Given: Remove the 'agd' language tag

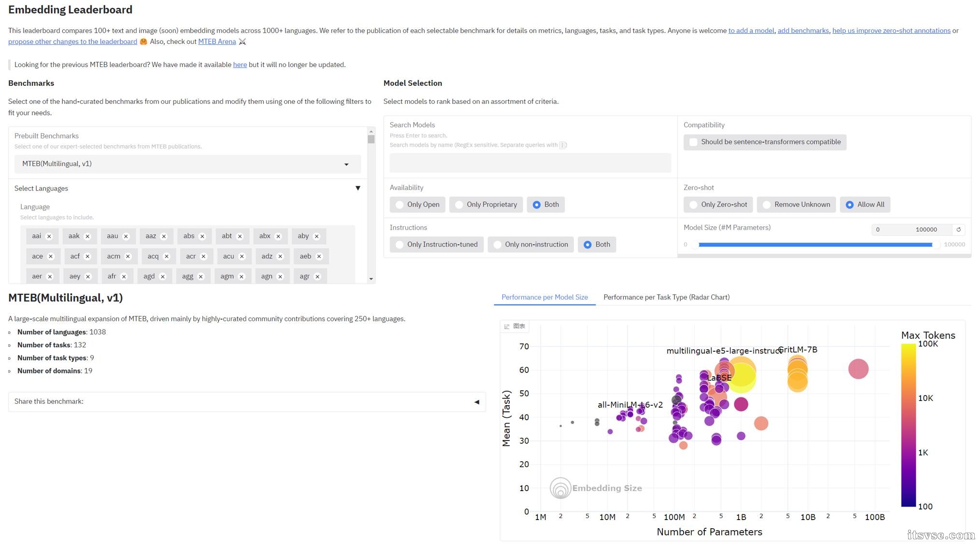Looking at the screenshot, I should click(x=163, y=277).
